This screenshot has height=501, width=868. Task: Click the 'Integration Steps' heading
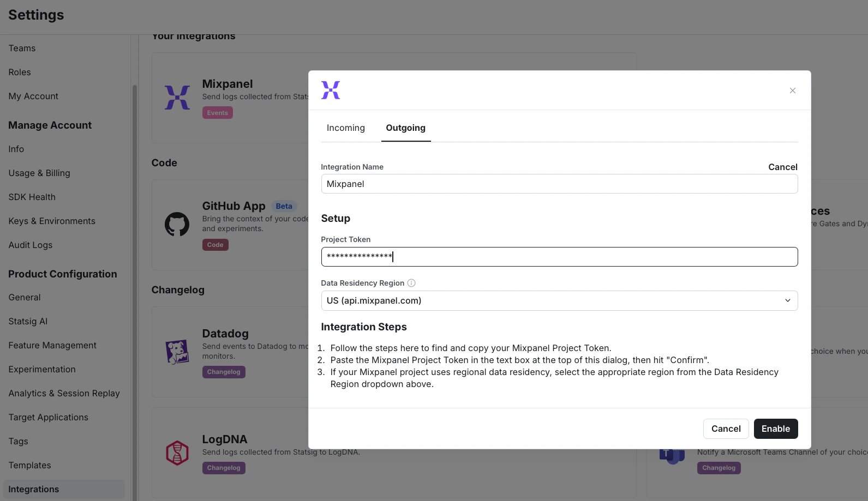coord(364,327)
